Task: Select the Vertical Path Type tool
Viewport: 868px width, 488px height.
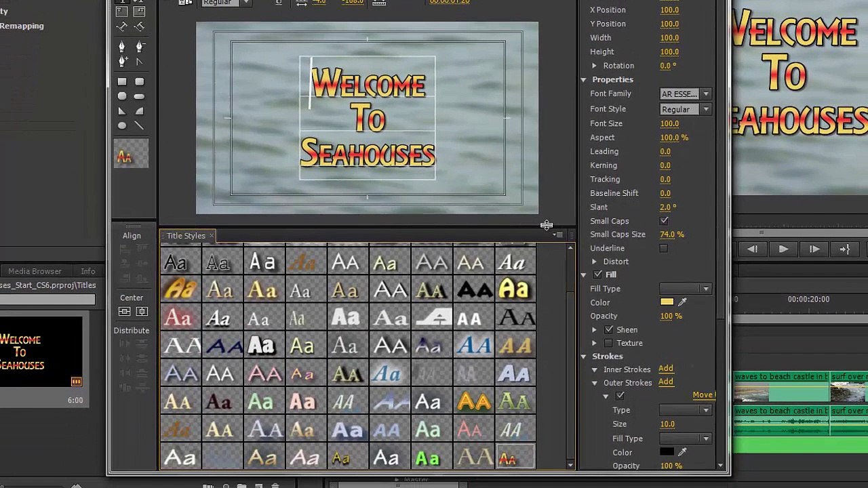Action: pyautogui.click(x=139, y=26)
